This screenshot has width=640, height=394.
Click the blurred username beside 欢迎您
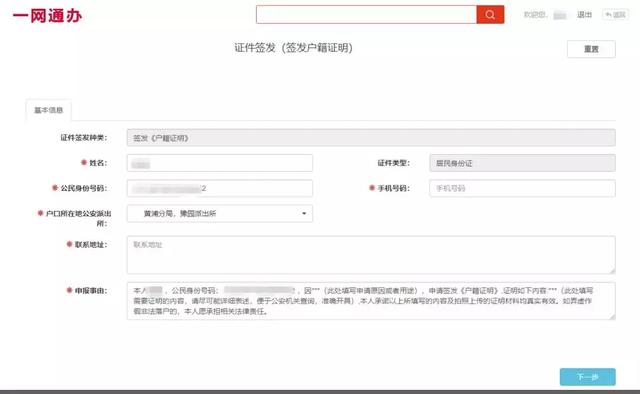(x=560, y=15)
